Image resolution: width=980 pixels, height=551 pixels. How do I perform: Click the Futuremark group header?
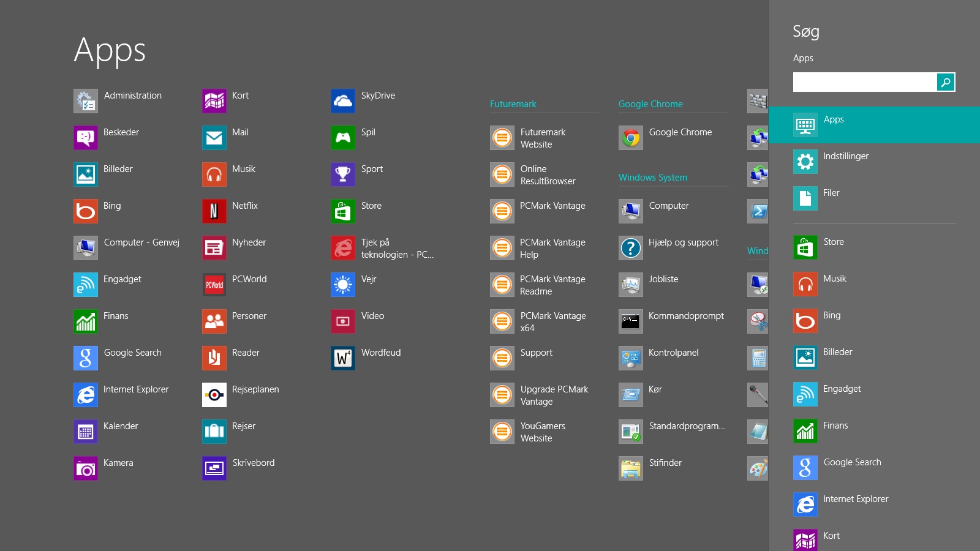tap(513, 104)
